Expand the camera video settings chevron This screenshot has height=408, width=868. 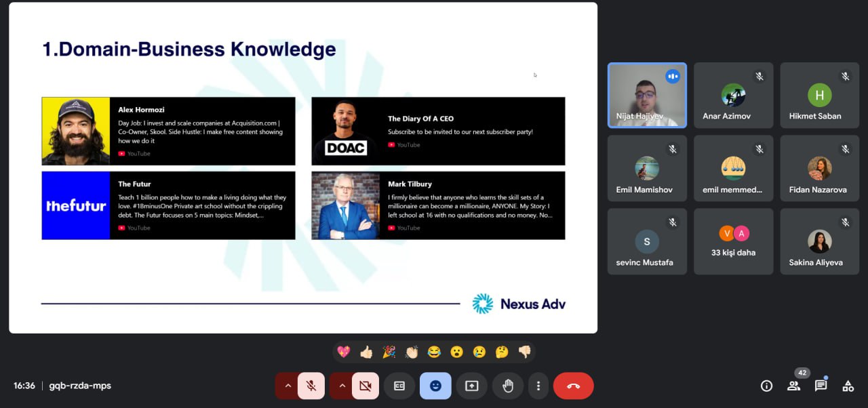click(x=342, y=386)
